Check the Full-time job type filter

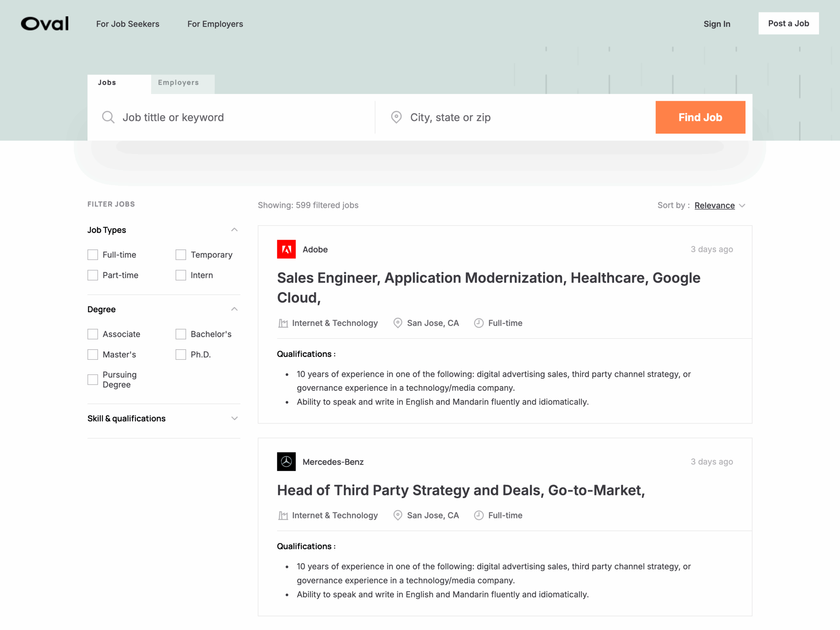pyautogui.click(x=93, y=254)
